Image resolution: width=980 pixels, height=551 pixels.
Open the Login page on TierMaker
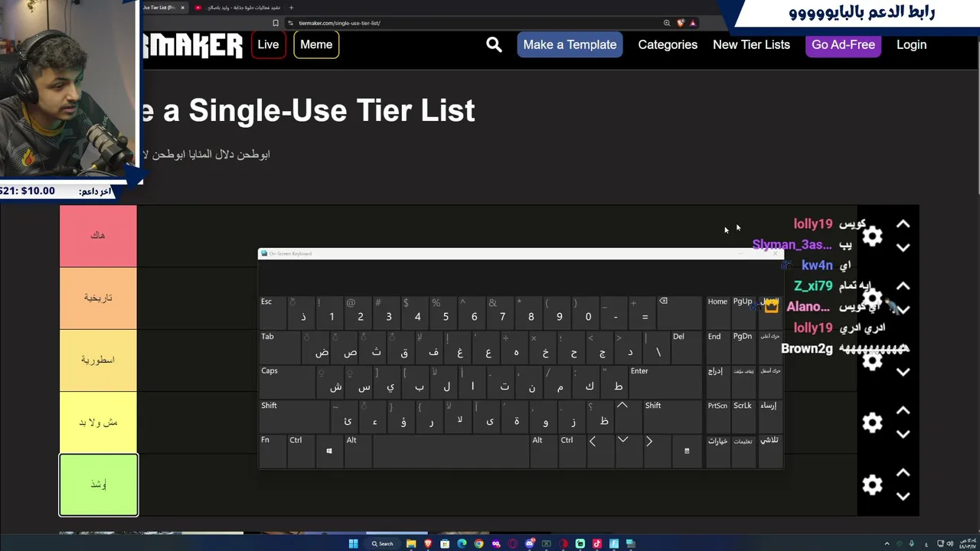[911, 44]
